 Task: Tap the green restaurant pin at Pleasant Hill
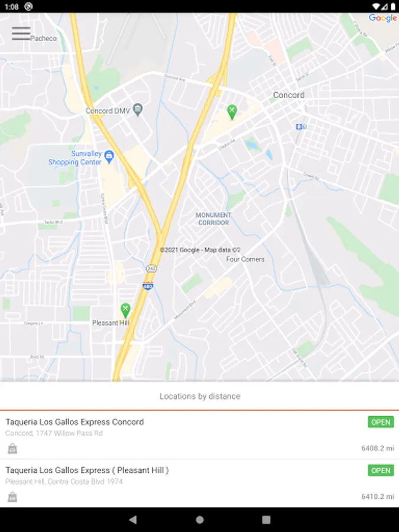pos(125,310)
